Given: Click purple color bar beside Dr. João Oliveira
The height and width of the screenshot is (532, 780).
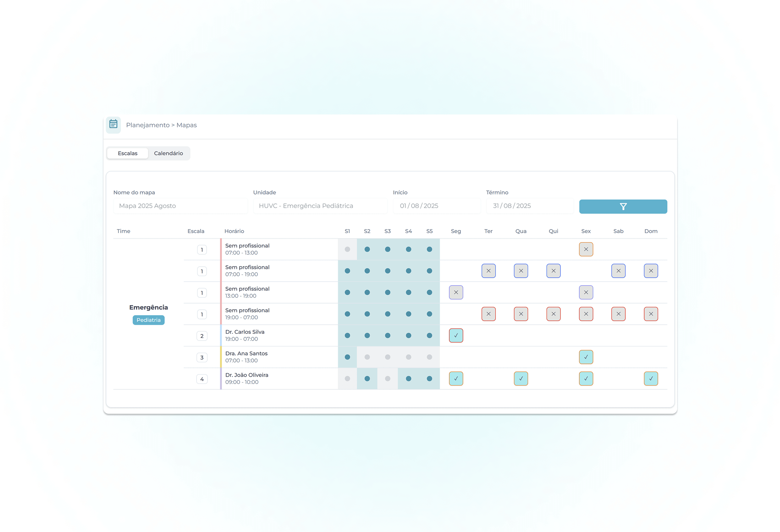Looking at the screenshot, I should coord(221,378).
